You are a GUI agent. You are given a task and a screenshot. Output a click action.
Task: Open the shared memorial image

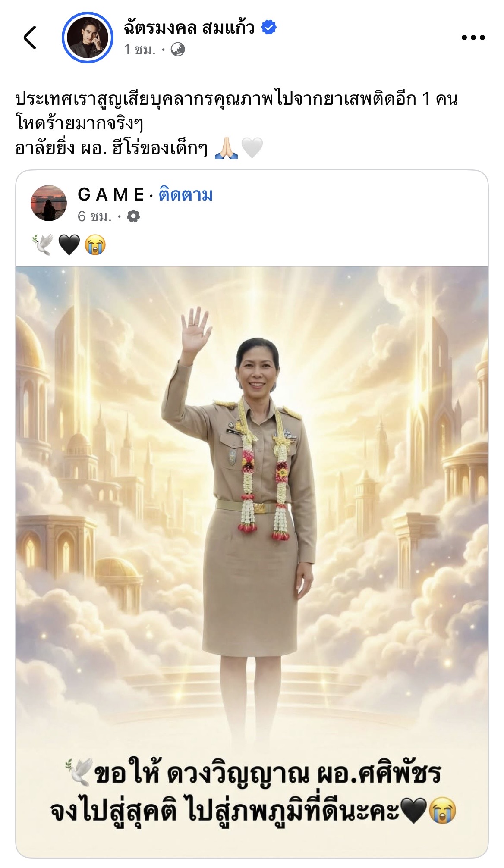tap(252, 562)
